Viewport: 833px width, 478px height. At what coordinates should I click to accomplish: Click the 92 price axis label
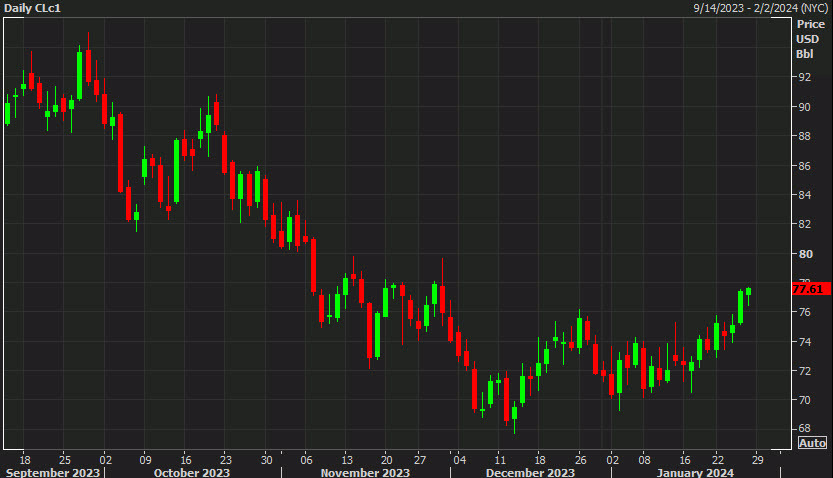804,77
